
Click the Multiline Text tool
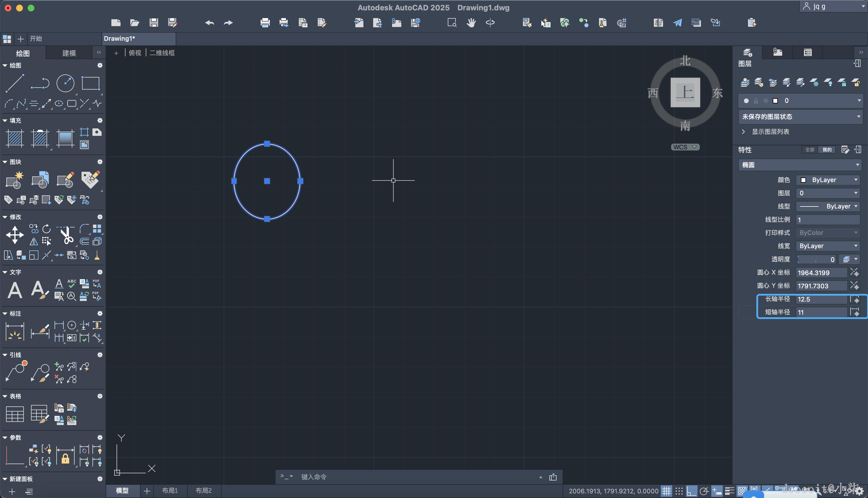tap(15, 290)
